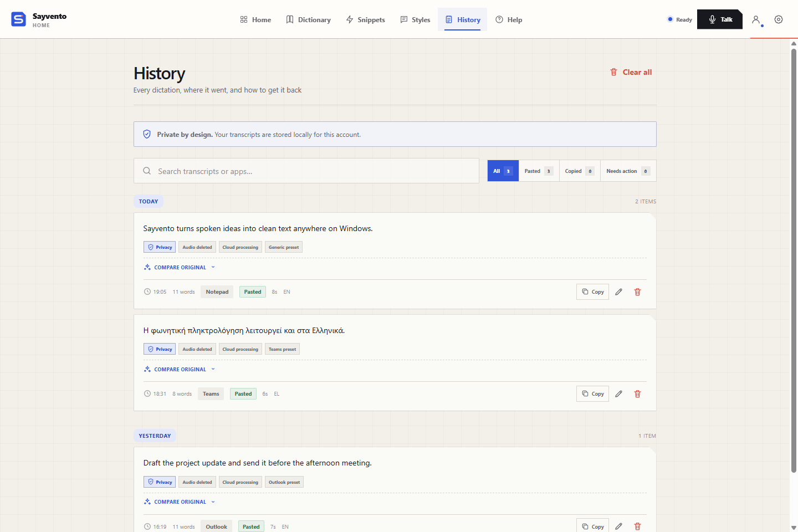Filter history by Pasted

point(539,171)
